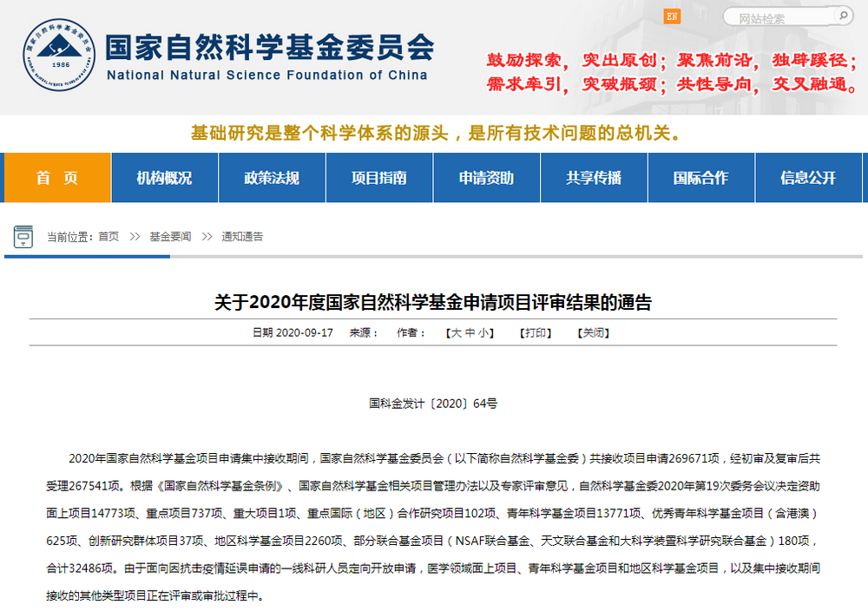Viewport: 868px width, 611px height.
Task: Open 基金要闻 breadcrumb link
Action: pyautogui.click(x=170, y=237)
